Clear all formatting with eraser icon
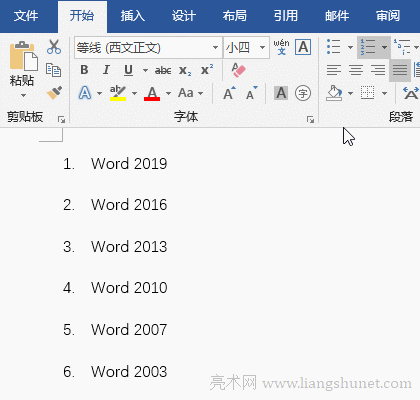 (x=238, y=70)
